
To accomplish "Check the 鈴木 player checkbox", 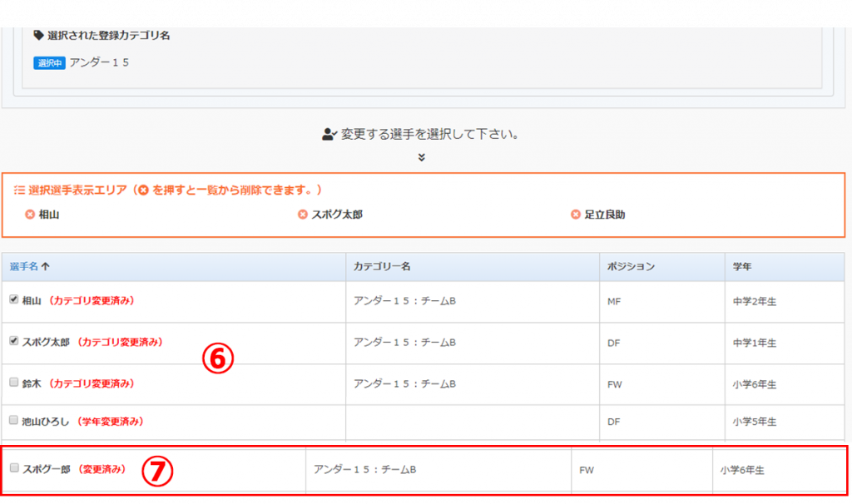I will coord(13,383).
